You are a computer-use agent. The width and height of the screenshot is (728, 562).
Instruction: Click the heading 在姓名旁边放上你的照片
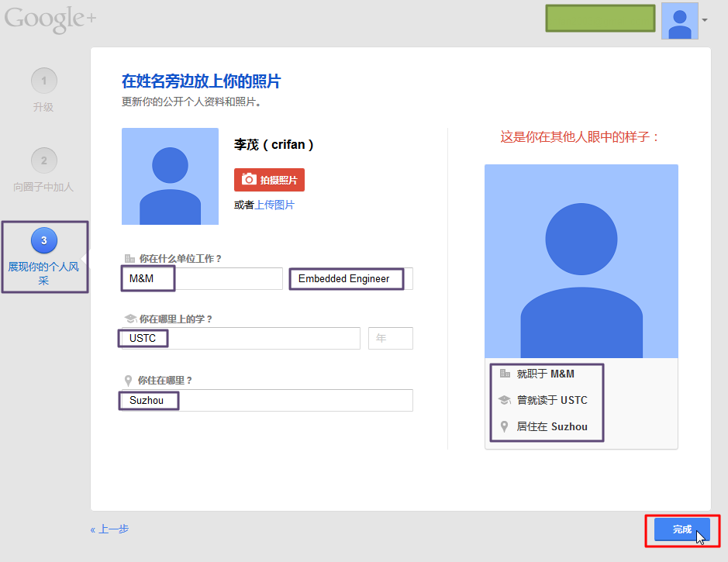201,81
